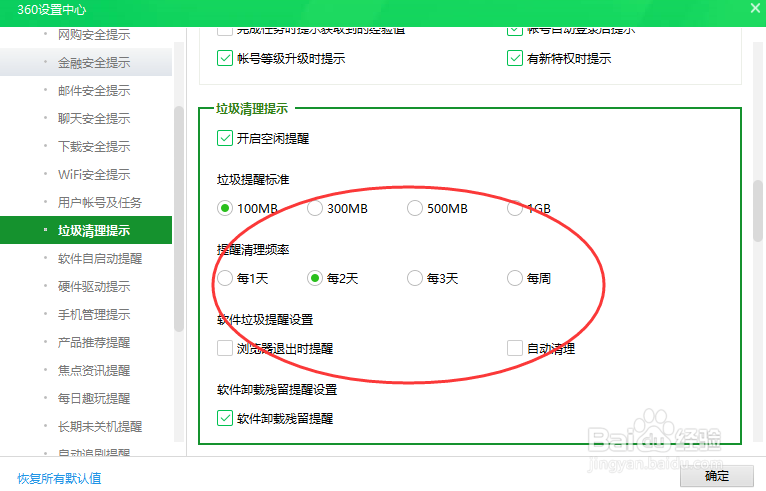
Task: Go to 硬件驱动提示 section
Action: (x=94, y=286)
